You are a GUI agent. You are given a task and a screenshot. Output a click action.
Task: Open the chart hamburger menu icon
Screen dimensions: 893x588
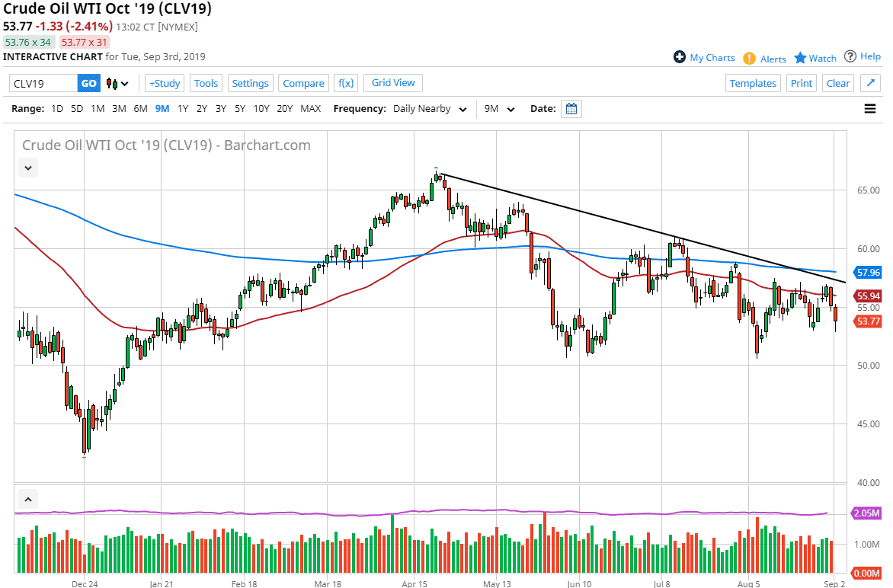click(869, 109)
